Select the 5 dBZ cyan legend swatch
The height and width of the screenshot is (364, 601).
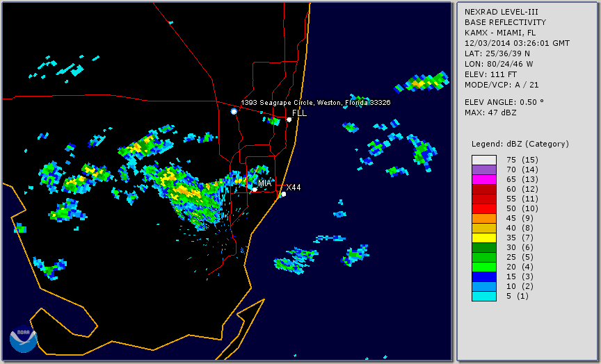tap(484, 296)
